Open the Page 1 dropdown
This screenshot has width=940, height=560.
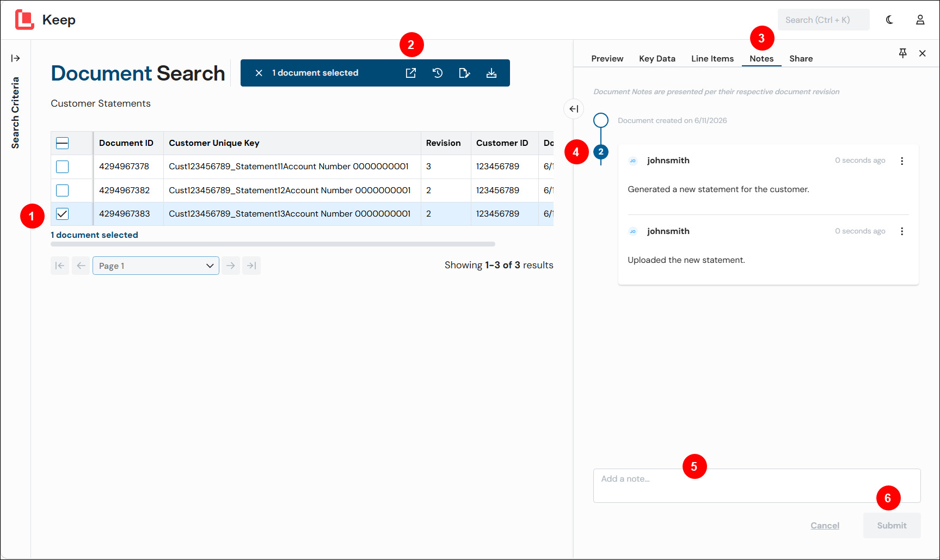click(156, 266)
